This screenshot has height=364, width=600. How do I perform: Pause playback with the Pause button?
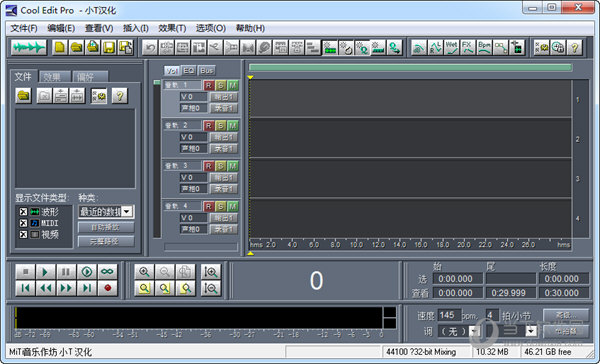pos(66,272)
